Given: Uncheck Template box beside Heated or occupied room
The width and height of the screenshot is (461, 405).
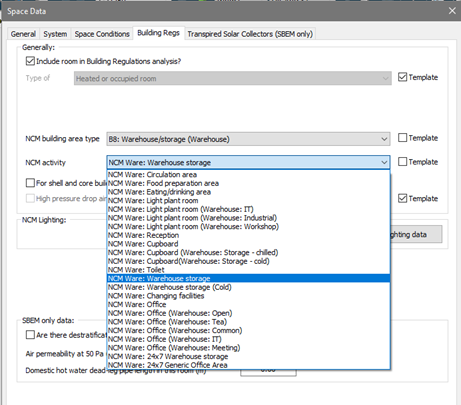Looking at the screenshot, I should coord(402,77).
